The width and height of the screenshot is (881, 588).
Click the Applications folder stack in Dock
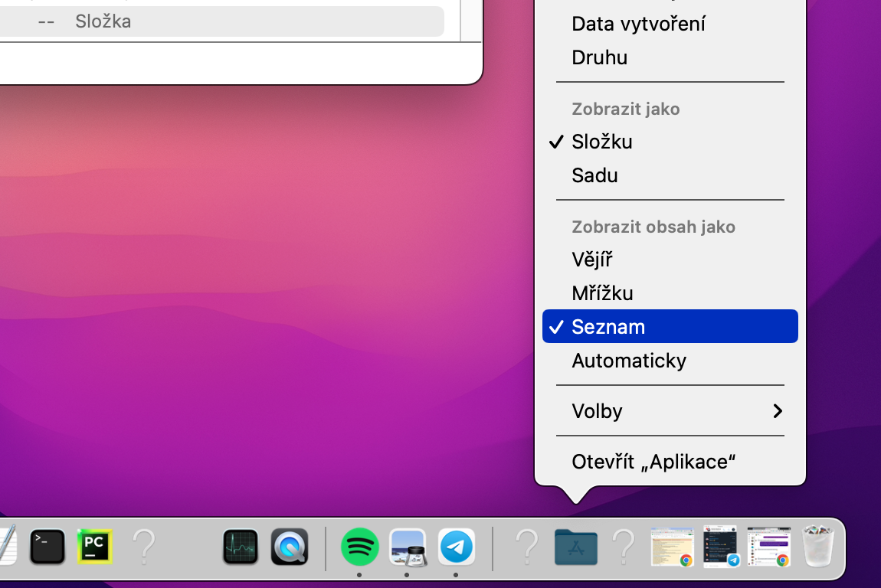(575, 547)
